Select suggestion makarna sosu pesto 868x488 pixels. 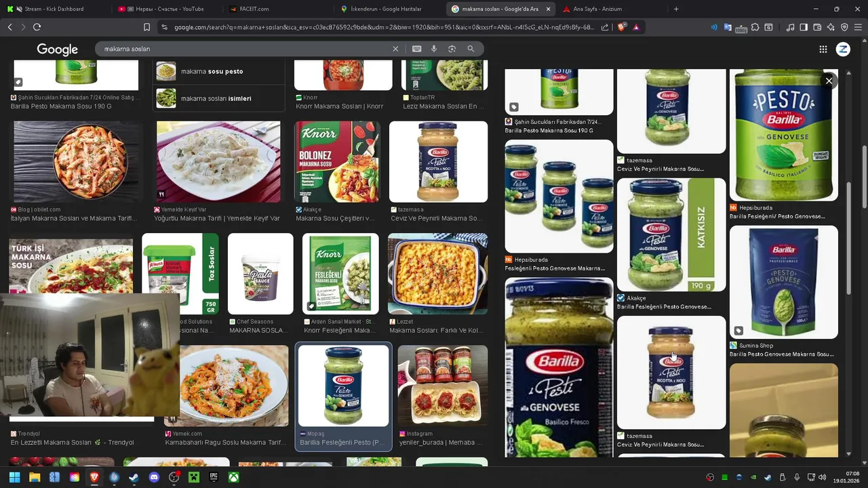point(219,71)
